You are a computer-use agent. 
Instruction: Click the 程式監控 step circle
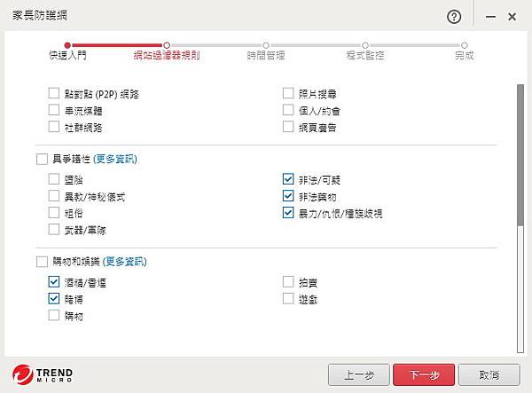coord(364,44)
